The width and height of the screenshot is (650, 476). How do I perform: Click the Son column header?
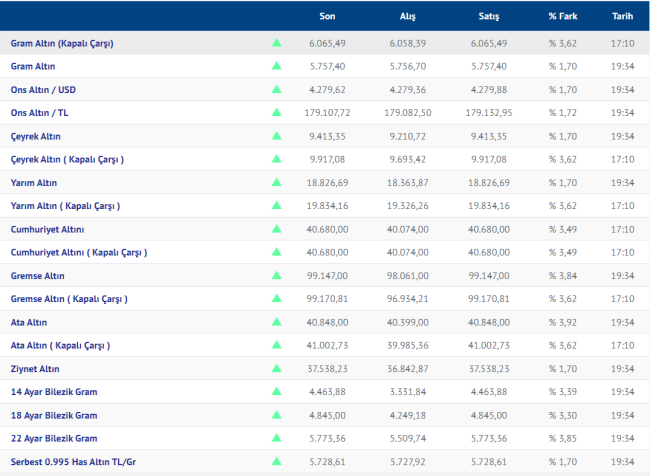pyautogui.click(x=327, y=16)
